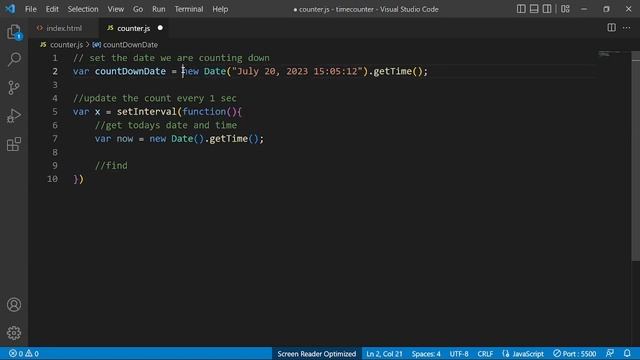The image size is (640, 360).
Task: Click line number 5 in gutter
Action: tap(55, 111)
